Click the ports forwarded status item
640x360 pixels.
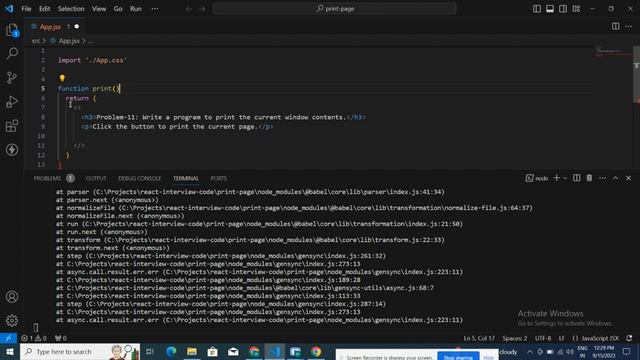[60, 338]
